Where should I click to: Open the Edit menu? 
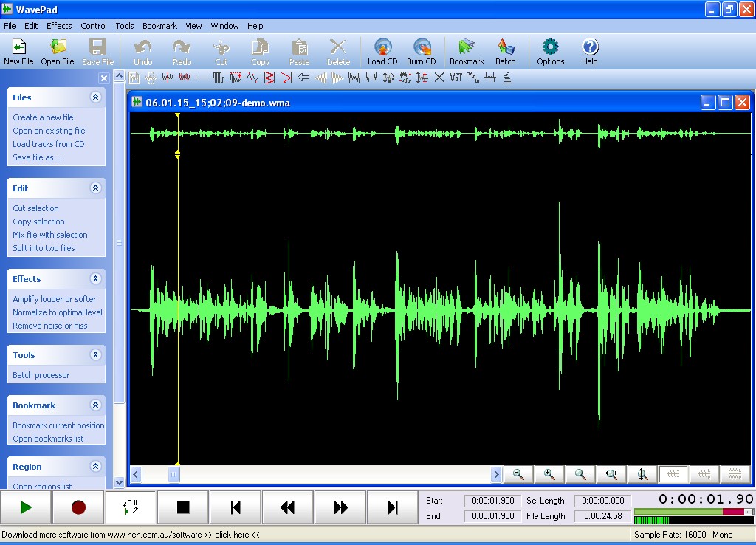tap(31, 26)
